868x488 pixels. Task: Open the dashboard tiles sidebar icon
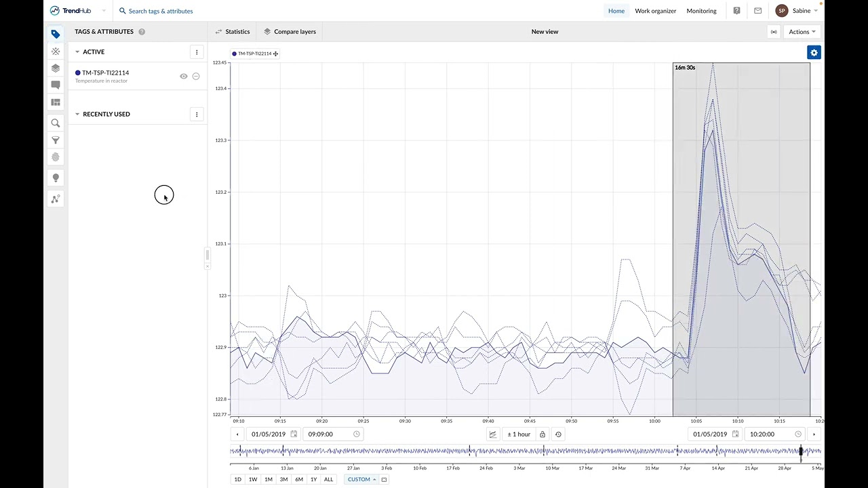[x=56, y=102]
